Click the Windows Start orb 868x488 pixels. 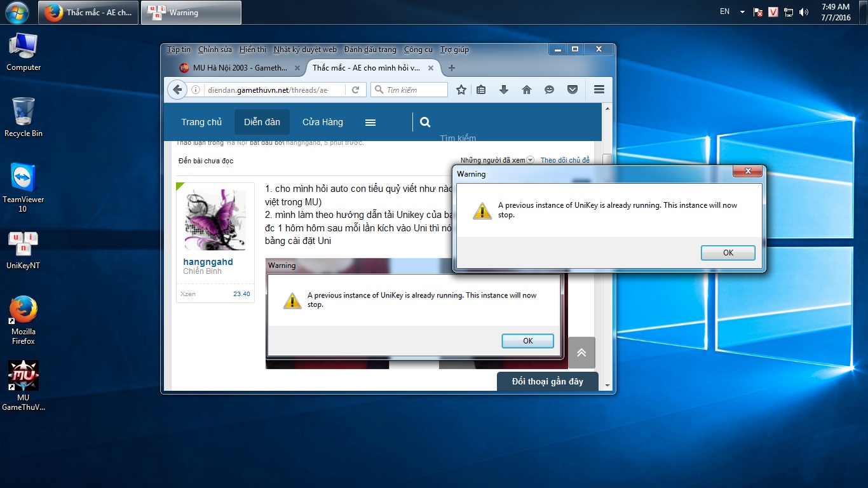coord(16,12)
